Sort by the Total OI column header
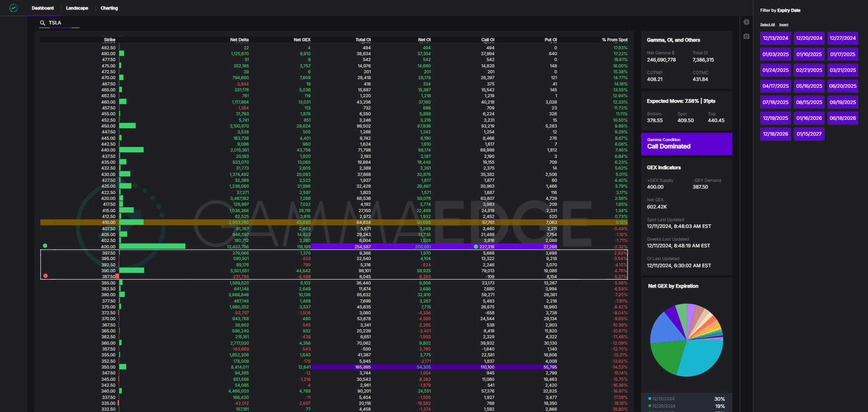Screen dimensions: 868x412 (x=363, y=40)
